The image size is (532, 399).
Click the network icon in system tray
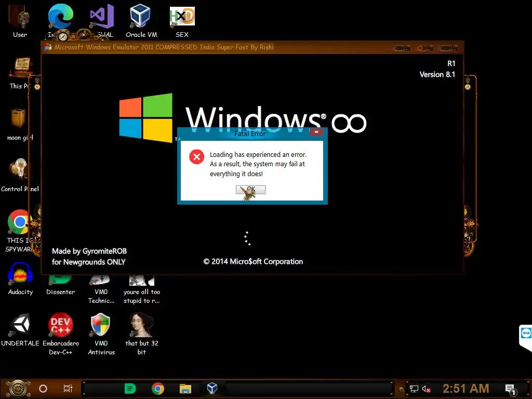pos(414,389)
